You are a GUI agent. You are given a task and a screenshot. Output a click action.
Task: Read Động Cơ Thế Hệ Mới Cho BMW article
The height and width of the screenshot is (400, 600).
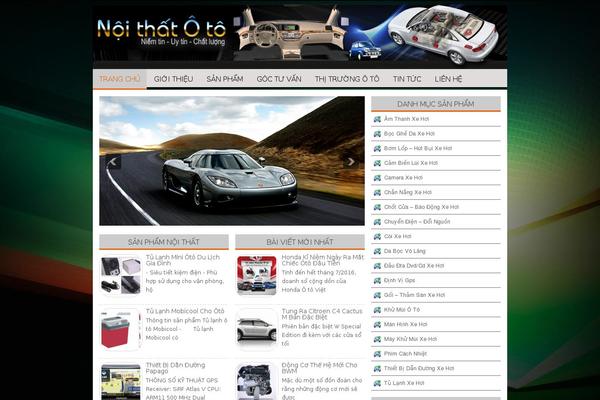coord(320,368)
